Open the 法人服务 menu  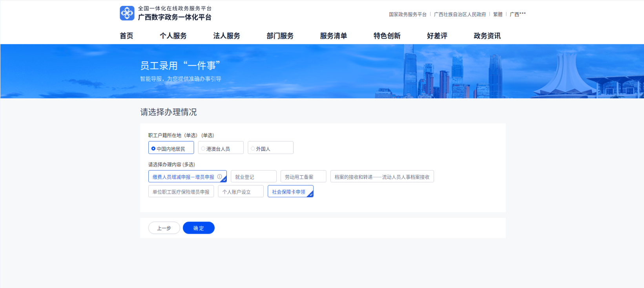226,36
